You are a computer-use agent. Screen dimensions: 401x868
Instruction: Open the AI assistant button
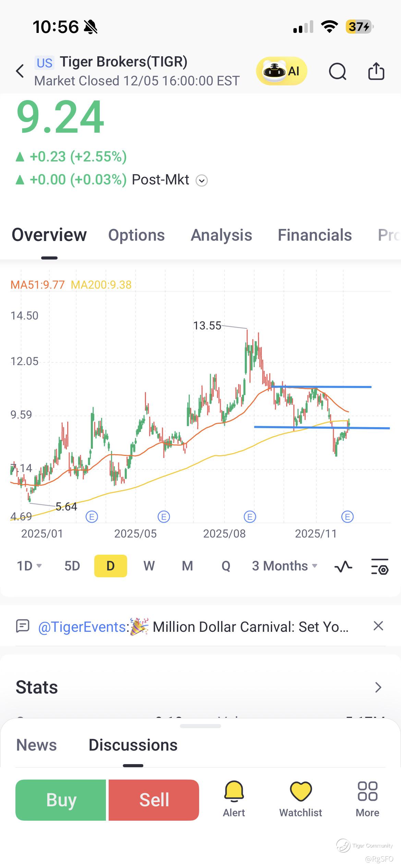281,71
